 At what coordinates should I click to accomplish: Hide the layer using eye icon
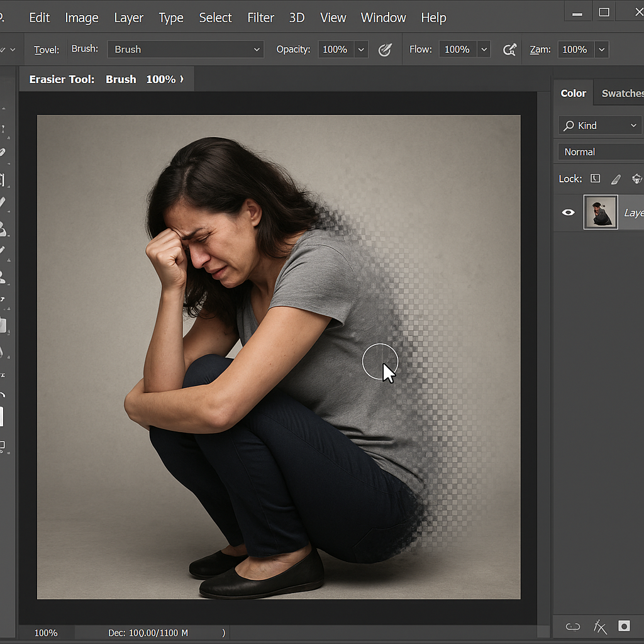pos(568,213)
